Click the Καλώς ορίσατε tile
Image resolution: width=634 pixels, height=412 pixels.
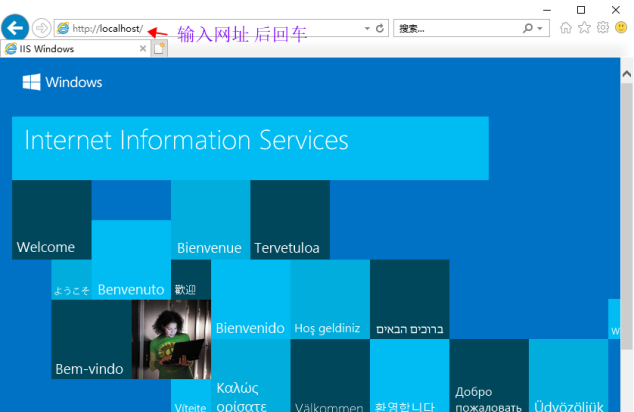click(251, 376)
